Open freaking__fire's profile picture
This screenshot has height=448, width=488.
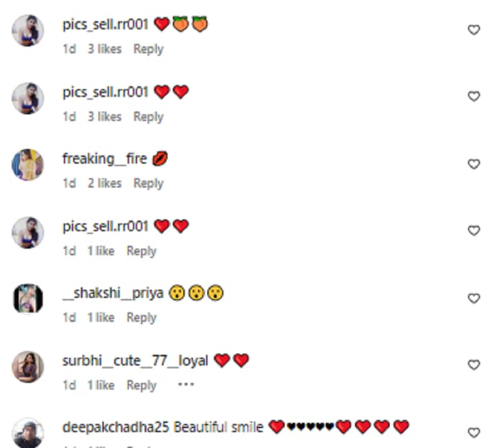(x=28, y=165)
